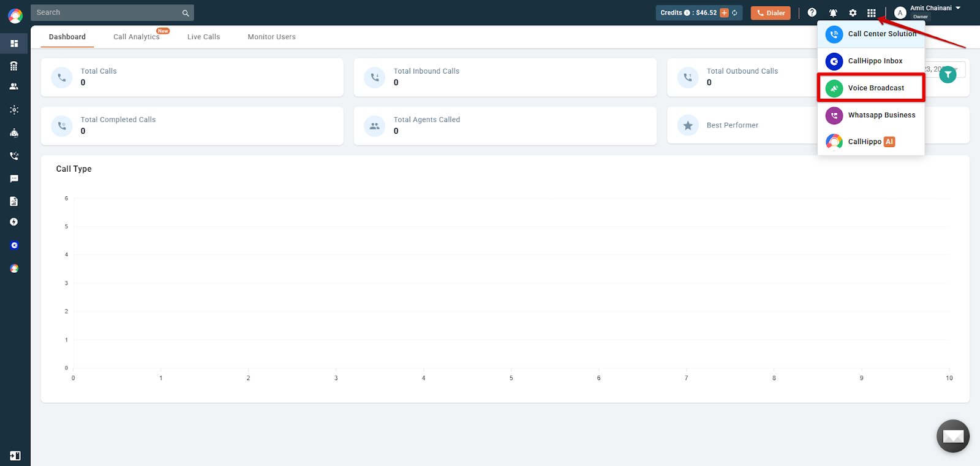
Task: Switch to the Dashboard tab
Action: pyautogui.click(x=67, y=37)
